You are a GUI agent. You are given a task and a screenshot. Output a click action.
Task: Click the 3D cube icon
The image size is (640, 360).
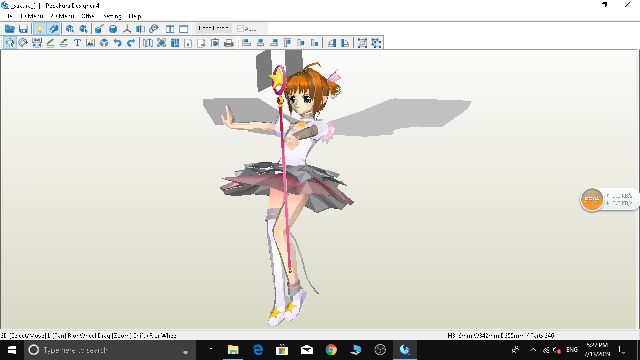(x=104, y=42)
